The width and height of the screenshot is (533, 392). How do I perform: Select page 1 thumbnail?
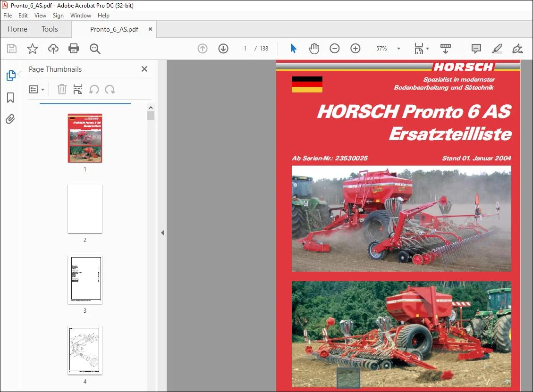click(x=85, y=138)
